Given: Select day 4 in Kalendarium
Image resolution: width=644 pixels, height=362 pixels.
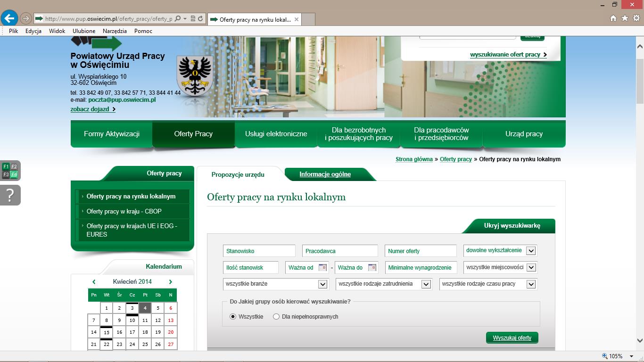Looking at the screenshot, I should click(145, 308).
